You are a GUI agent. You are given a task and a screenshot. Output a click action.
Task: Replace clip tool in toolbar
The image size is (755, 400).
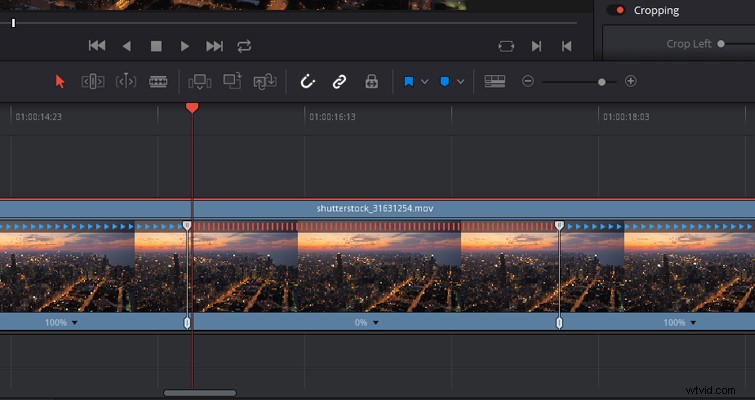pos(265,81)
